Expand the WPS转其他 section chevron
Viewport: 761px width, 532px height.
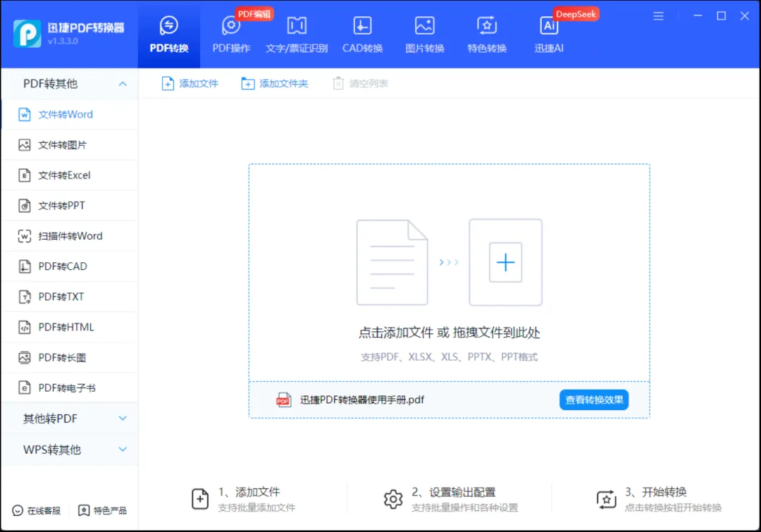click(x=123, y=450)
